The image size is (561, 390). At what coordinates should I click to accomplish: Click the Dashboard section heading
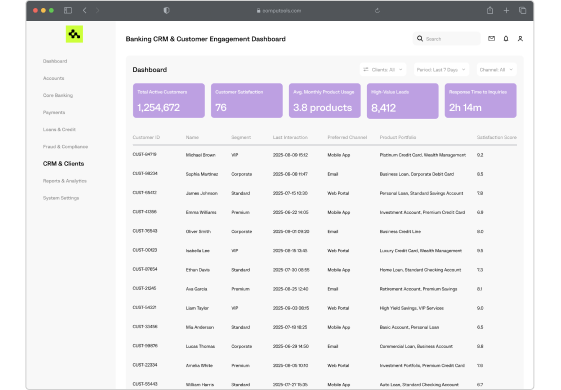point(150,70)
